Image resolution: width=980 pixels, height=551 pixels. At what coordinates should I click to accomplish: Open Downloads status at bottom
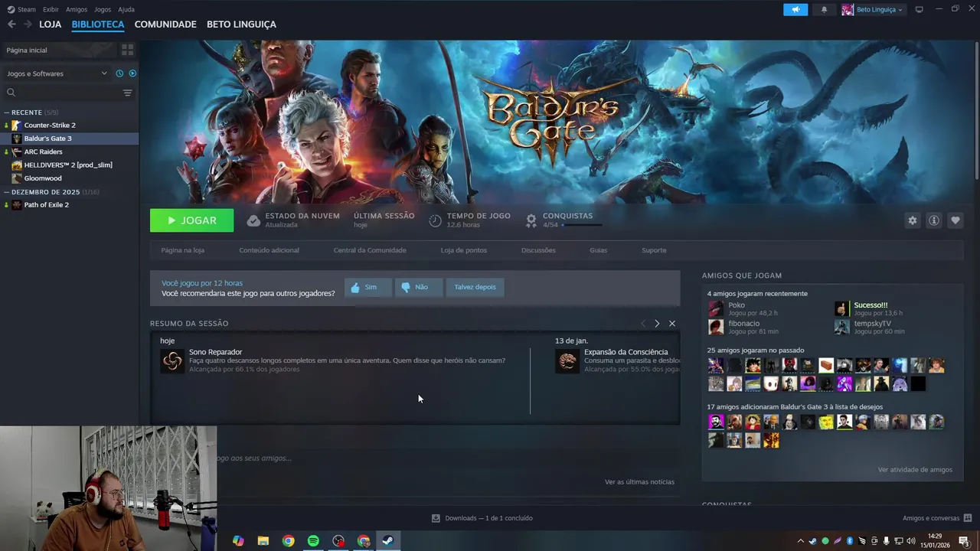(x=482, y=518)
